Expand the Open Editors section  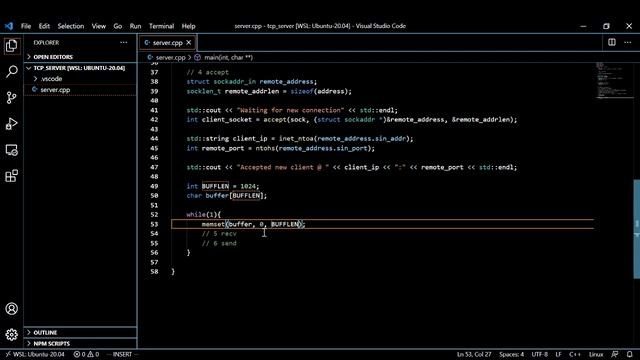[80, 57]
